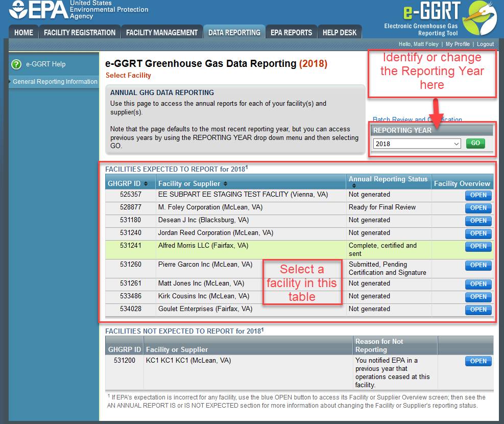Image resolution: width=504 pixels, height=424 pixels.
Task: Select the DATA REPORTING tab
Action: click(x=234, y=33)
